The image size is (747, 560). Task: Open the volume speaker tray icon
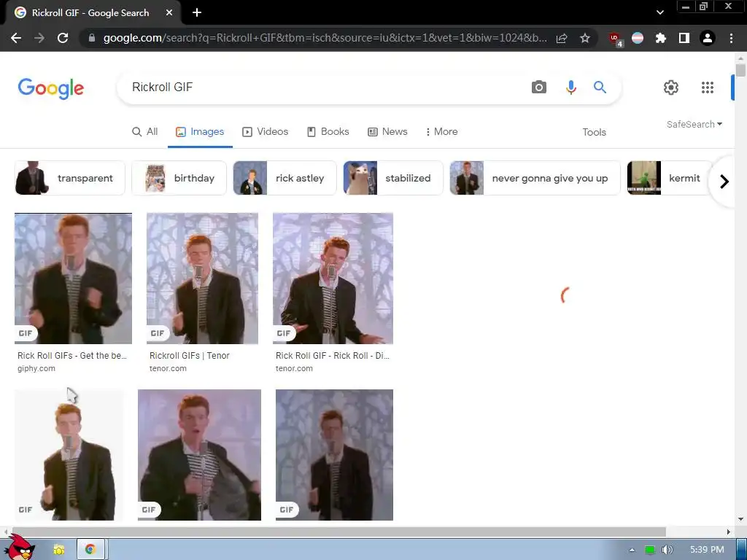[667, 550]
